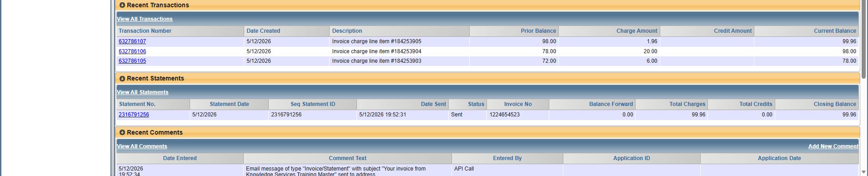Image resolution: width=868 pixels, height=176 pixels.
Task: Sort transactions by Charge Amount header
Action: click(x=637, y=31)
